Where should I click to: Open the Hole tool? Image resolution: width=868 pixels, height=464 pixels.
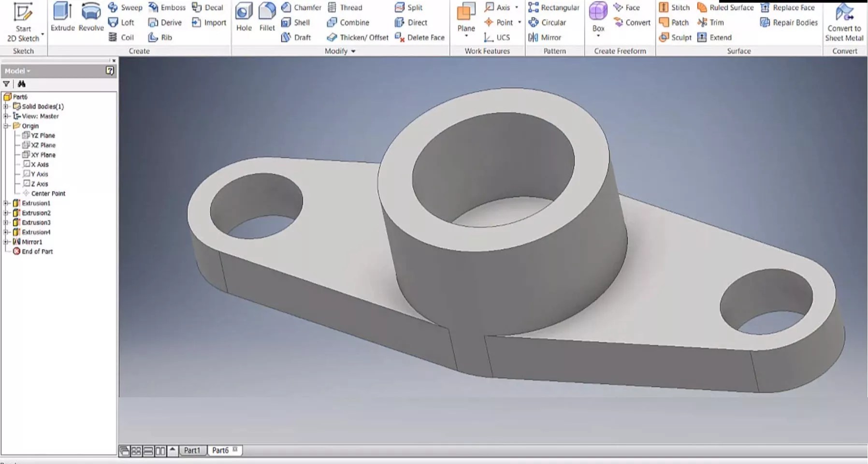click(244, 17)
